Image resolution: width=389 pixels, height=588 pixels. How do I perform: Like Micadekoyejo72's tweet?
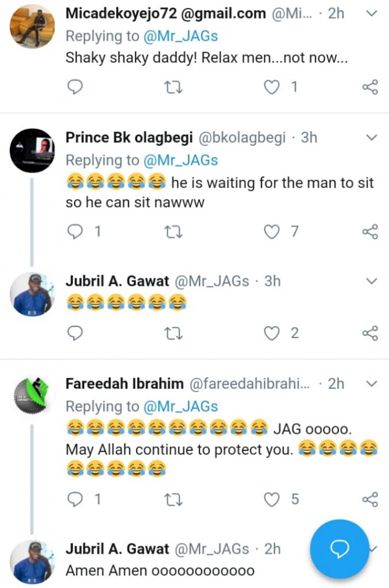(272, 87)
